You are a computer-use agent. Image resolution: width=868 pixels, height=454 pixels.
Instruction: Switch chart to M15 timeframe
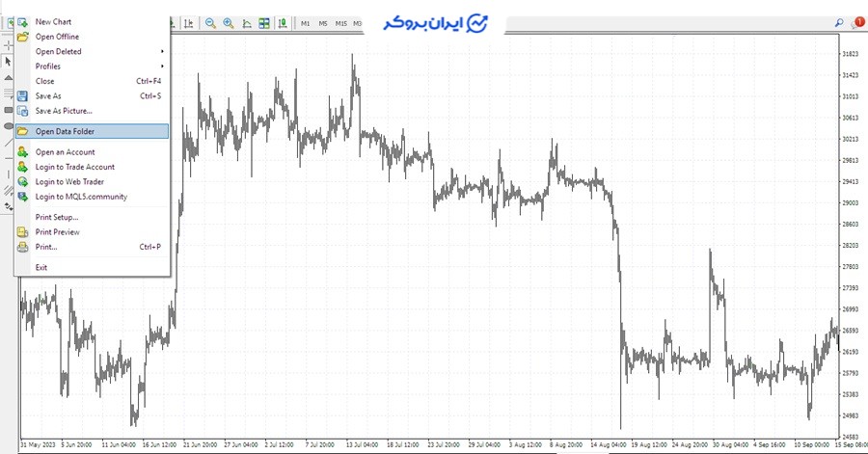[x=341, y=23]
